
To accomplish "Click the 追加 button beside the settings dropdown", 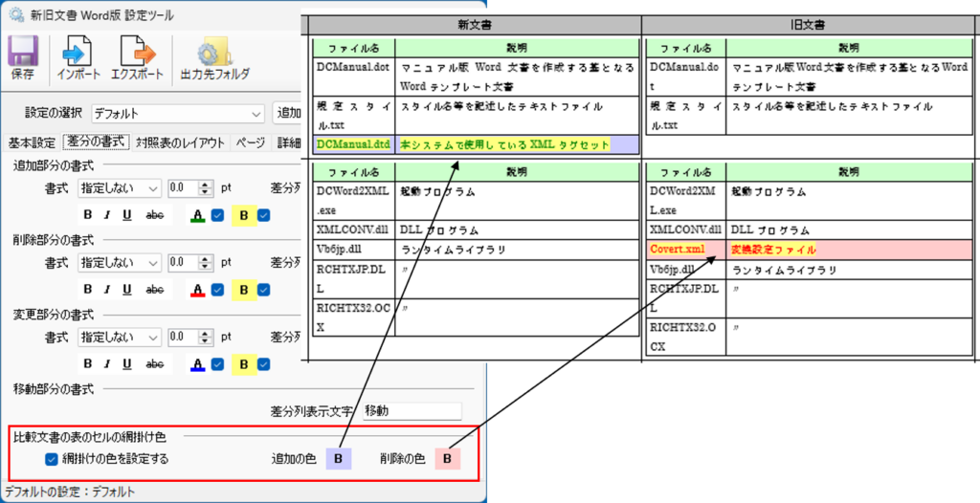I will pos(287,114).
